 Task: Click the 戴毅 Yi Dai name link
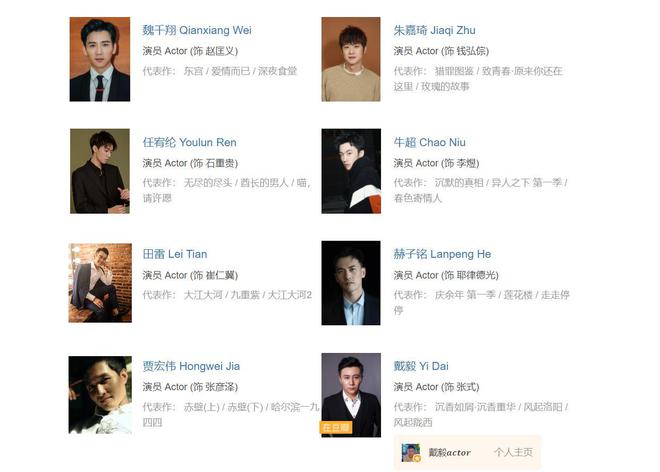point(421,366)
